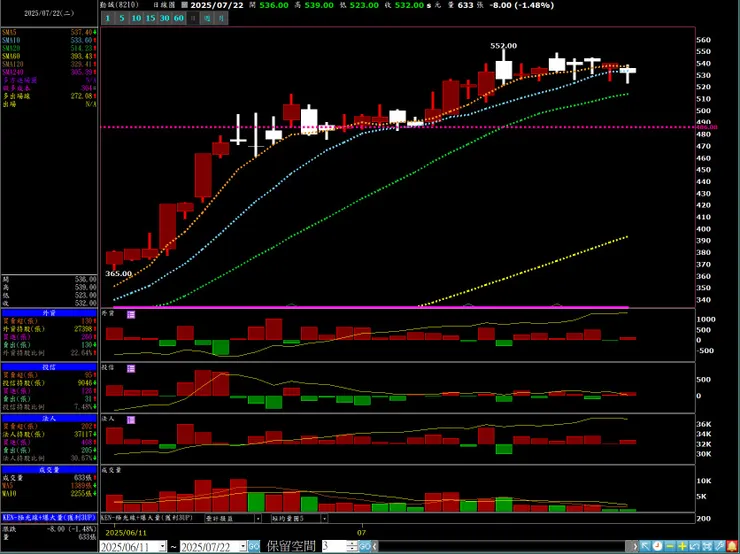Viewport: 740px width, 554px height.
Task: Click the SMA120 legend row
Action: click(x=49, y=64)
